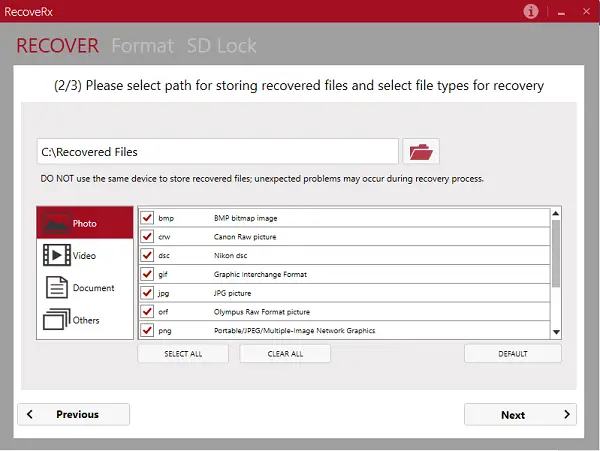Select Document page icon
Viewport: 600px width, 451px height.
(x=57, y=287)
